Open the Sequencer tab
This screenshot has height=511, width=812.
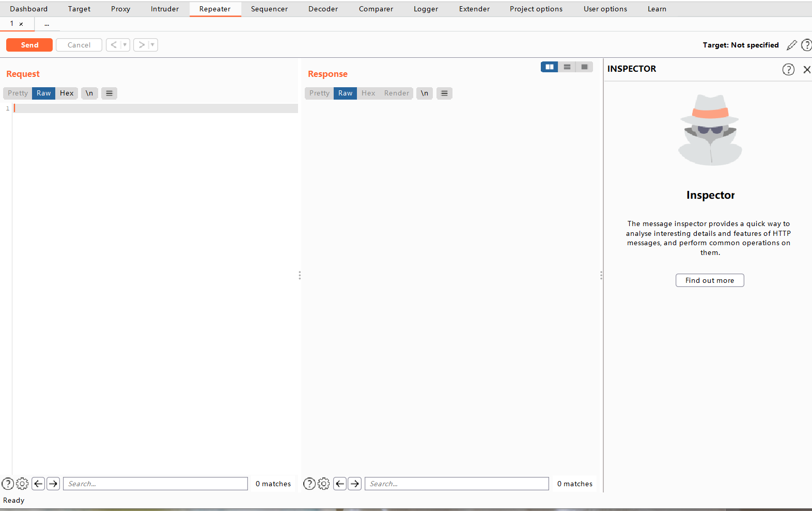pyautogui.click(x=269, y=9)
